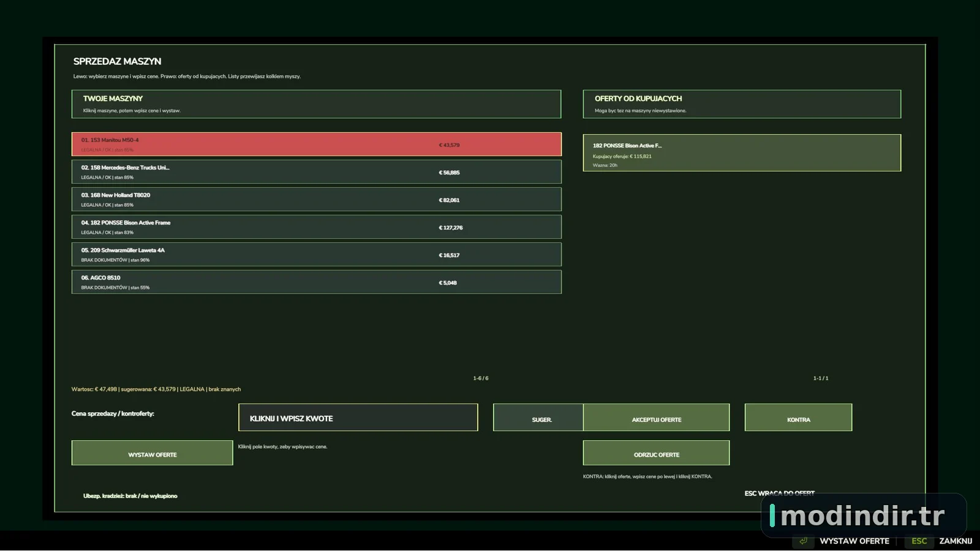Click the offers page counter "1-1 / 1"

click(x=821, y=378)
